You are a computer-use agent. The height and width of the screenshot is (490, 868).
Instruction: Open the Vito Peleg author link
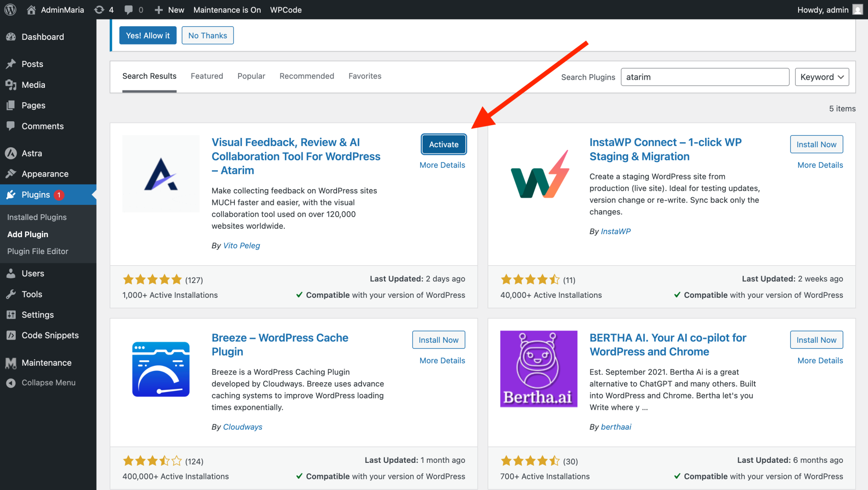pos(242,246)
